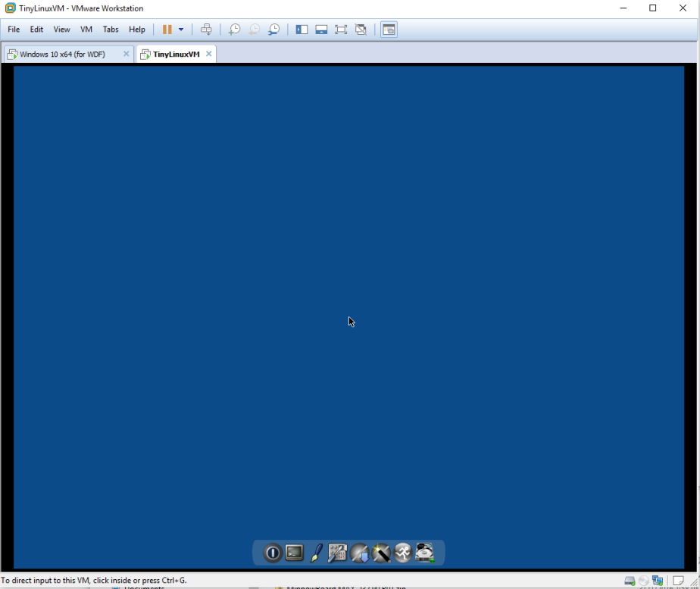The width and height of the screenshot is (700, 589).
Task: Toggle the library panel visibility
Action: (302, 30)
